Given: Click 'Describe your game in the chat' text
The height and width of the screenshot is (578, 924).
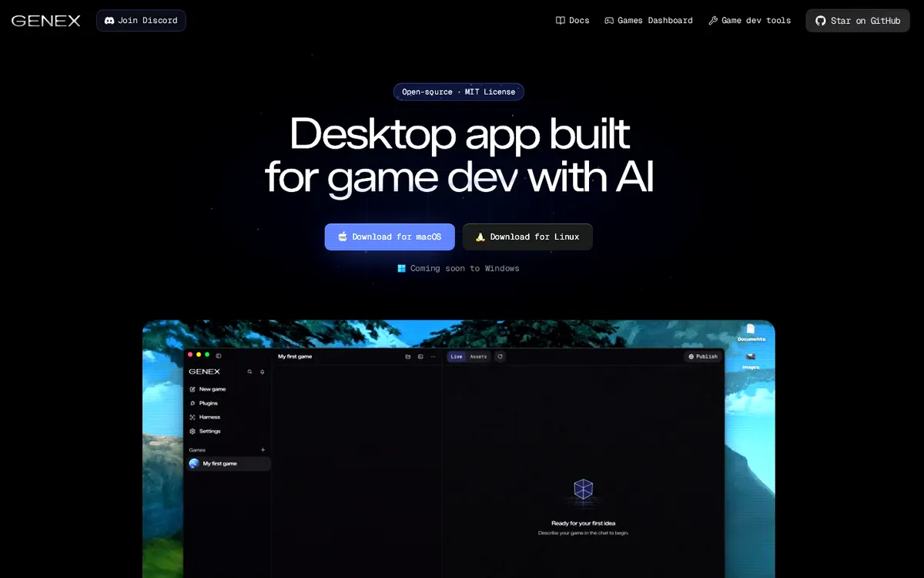Looking at the screenshot, I should point(584,533).
